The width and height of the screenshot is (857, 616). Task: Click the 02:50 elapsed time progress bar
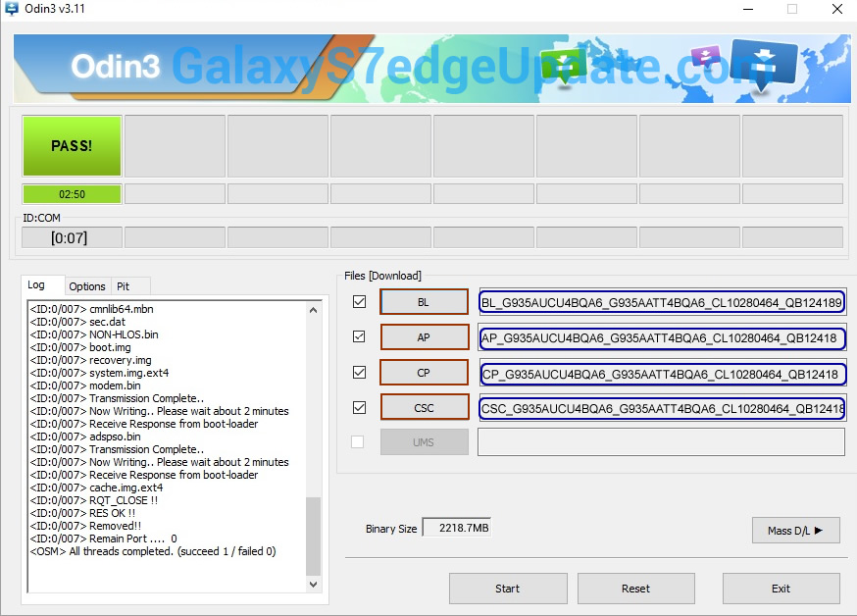[72, 194]
